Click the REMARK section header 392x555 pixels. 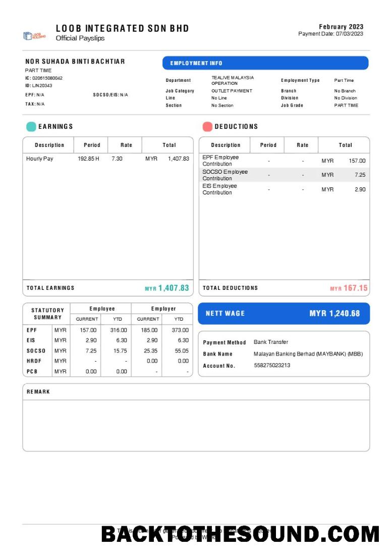(38, 392)
